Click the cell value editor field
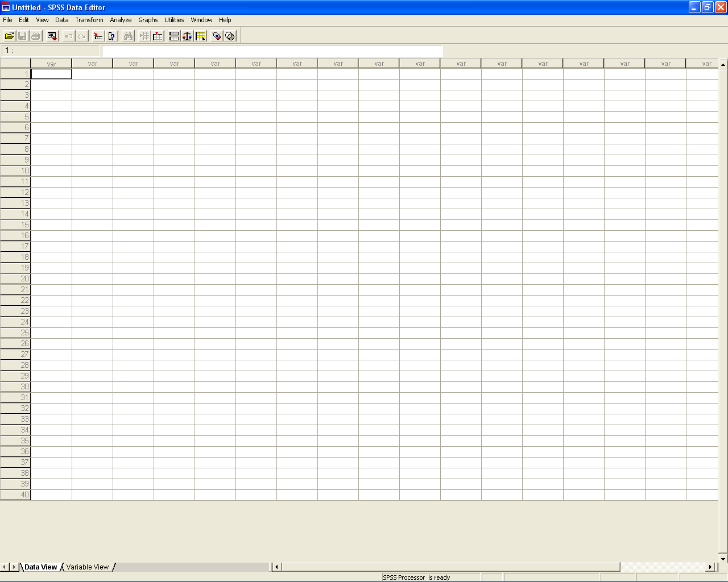The width and height of the screenshot is (728, 582). [x=272, y=51]
